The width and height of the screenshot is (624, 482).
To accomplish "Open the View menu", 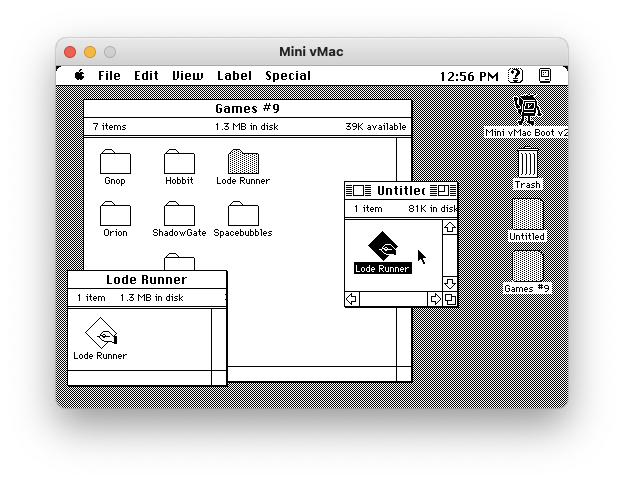I will tap(187, 76).
